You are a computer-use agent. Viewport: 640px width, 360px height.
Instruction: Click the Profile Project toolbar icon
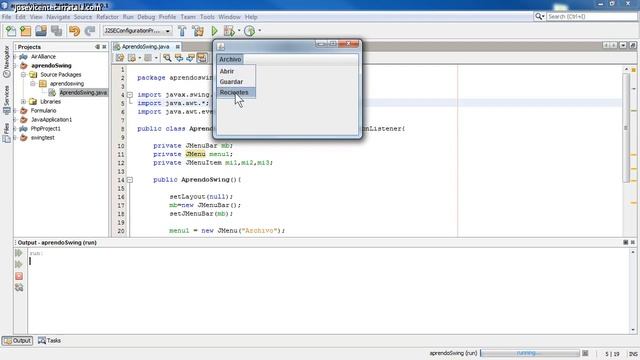[249, 31]
